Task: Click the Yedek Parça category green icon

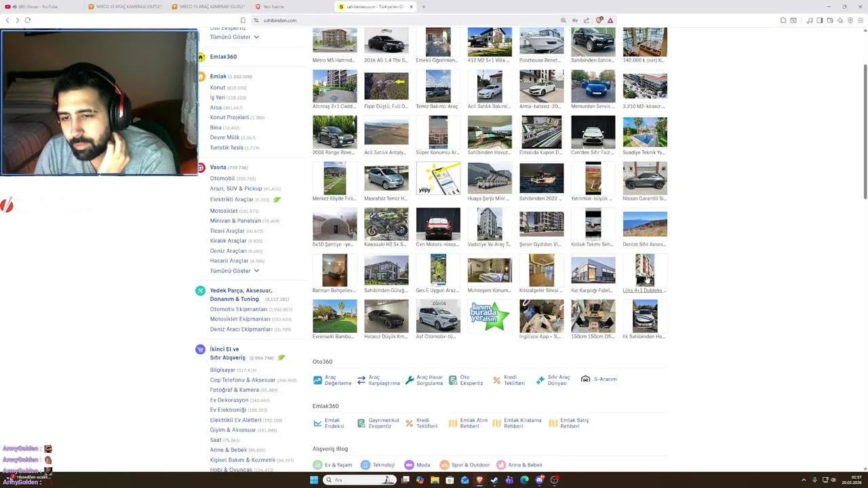Action: (200, 291)
